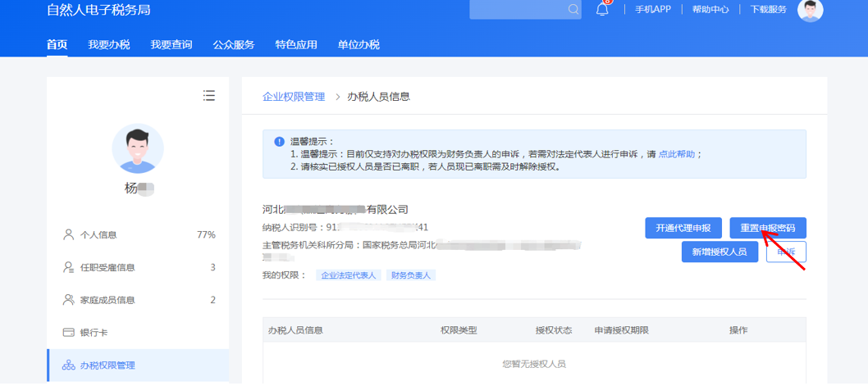Click the 银行卡 card icon
This screenshot has width=868, height=386.
[x=69, y=333]
